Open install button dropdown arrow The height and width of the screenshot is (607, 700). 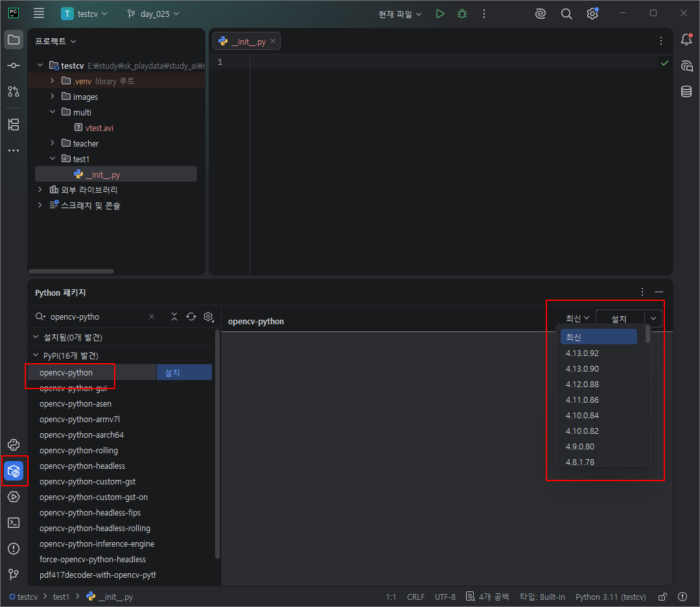(x=653, y=318)
